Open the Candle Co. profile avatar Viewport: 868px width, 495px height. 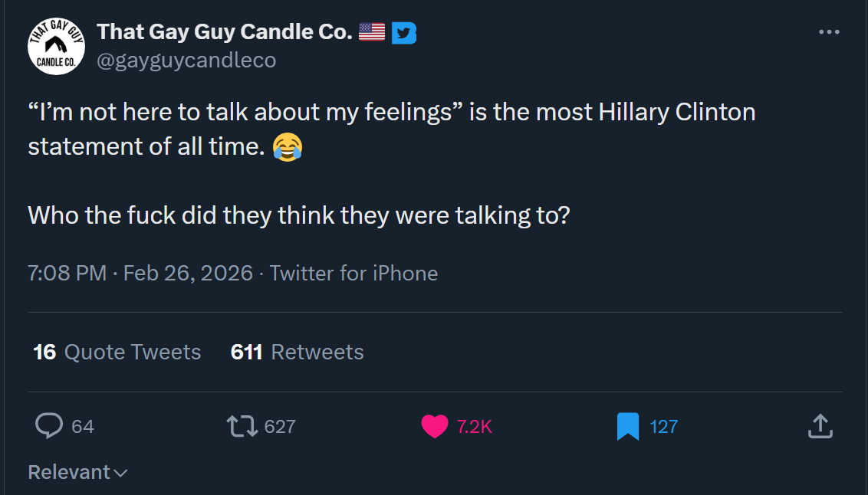(x=56, y=47)
